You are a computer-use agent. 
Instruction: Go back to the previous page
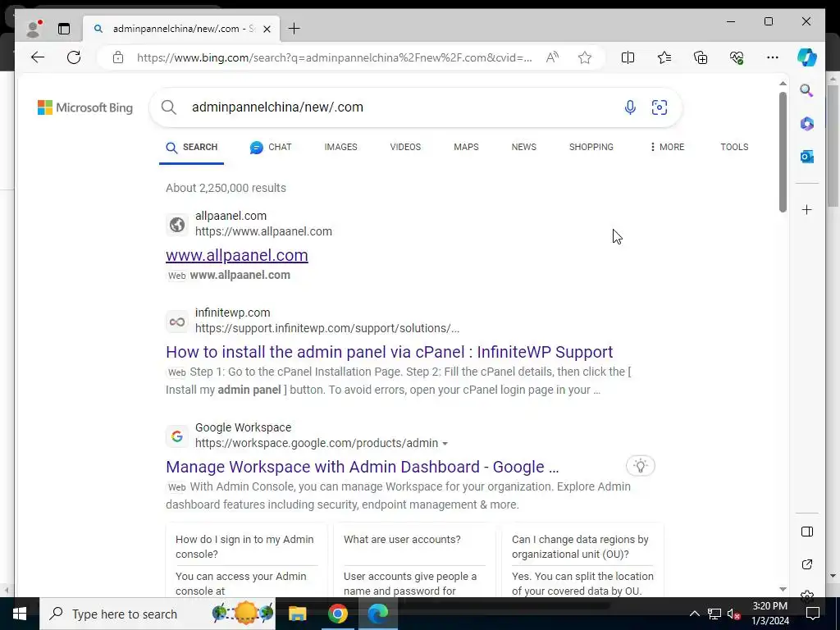[38, 57]
